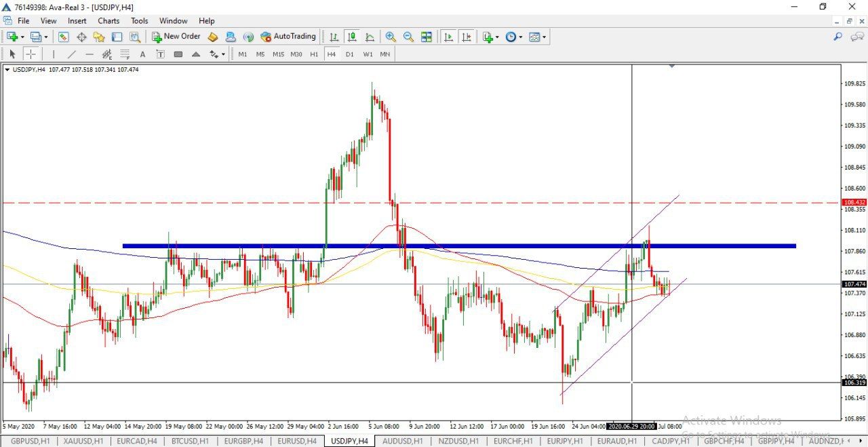The image size is (868, 447).
Task: Switch to the EURAUD,H1 chart tab
Action: click(x=617, y=441)
